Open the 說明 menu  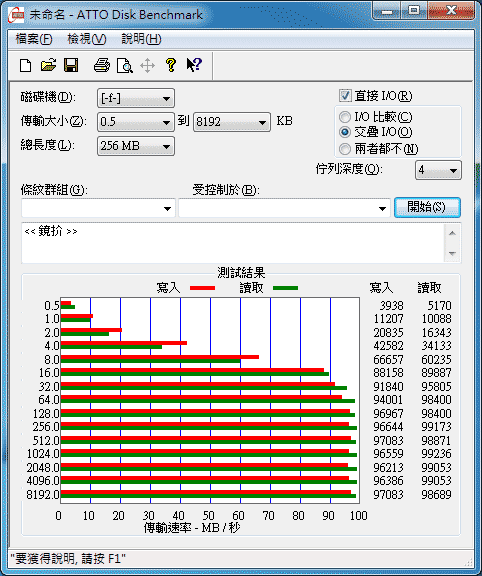pos(141,39)
